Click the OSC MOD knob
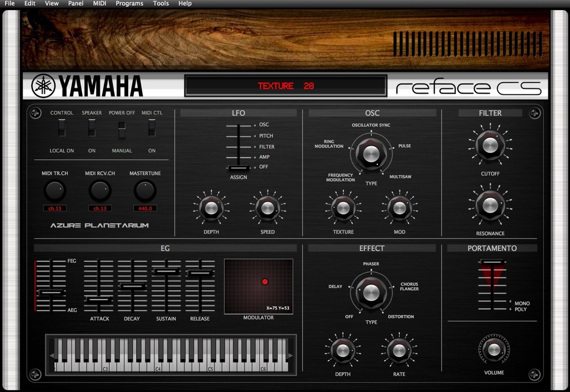 click(x=399, y=208)
